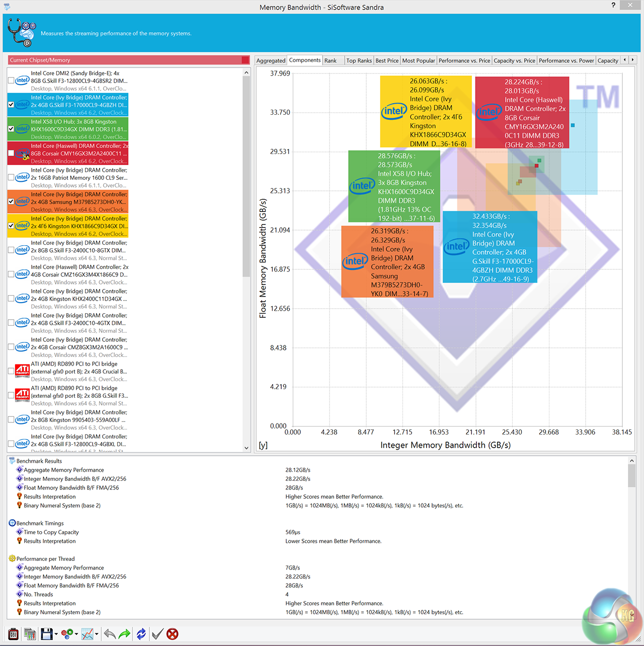Select 'Aggregate Memory Performance' under Benchmark Results
The width and height of the screenshot is (644, 646).
click(x=64, y=470)
